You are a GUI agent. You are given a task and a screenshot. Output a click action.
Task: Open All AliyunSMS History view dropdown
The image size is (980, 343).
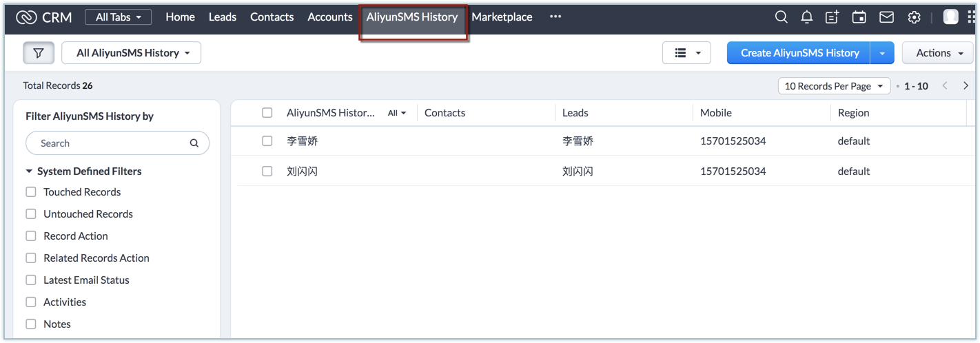click(132, 53)
